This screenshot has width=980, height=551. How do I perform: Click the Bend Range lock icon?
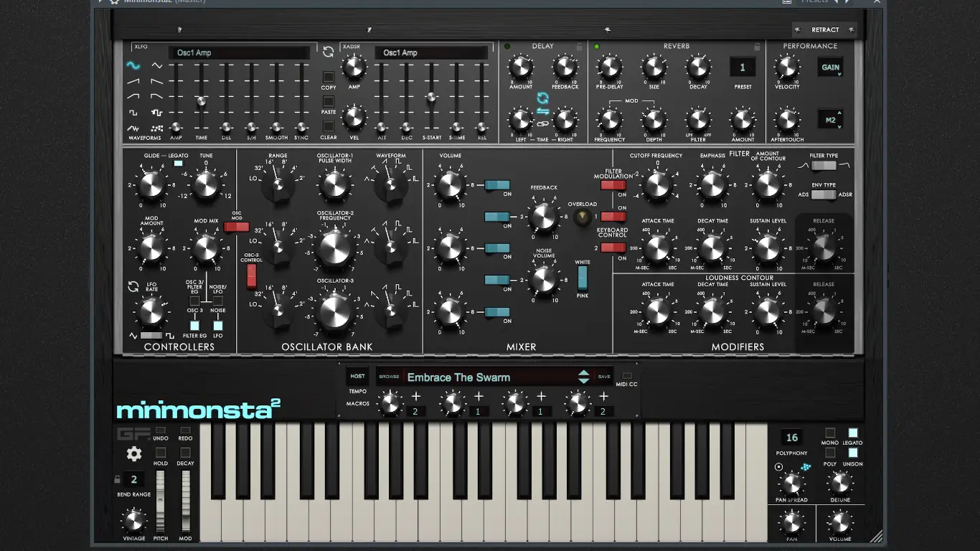(x=118, y=479)
